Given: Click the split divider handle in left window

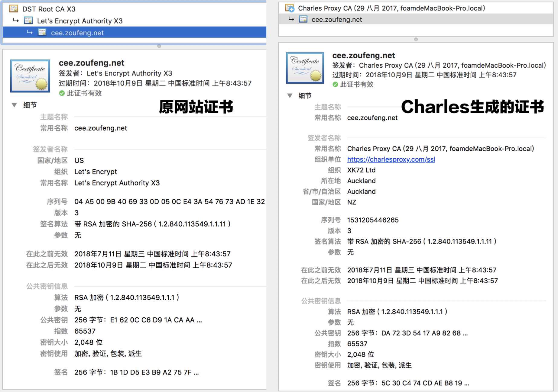Looking at the screenshot, I should pyautogui.click(x=159, y=46).
